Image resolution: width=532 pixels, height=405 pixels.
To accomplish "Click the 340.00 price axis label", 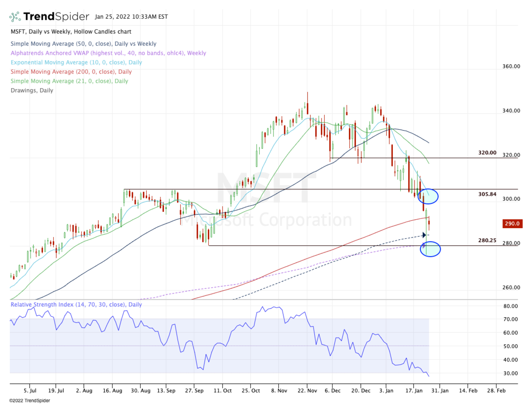I will click(511, 111).
